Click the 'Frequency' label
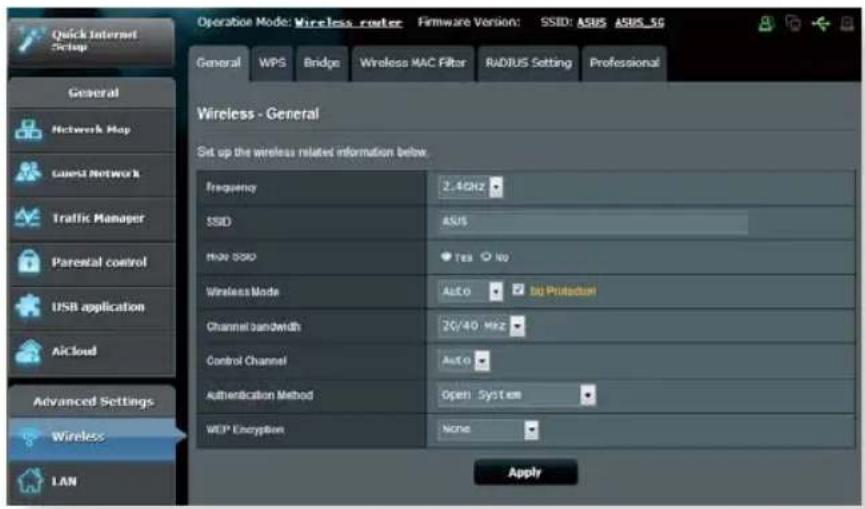Screen dimensions: 865x509 (x=231, y=188)
